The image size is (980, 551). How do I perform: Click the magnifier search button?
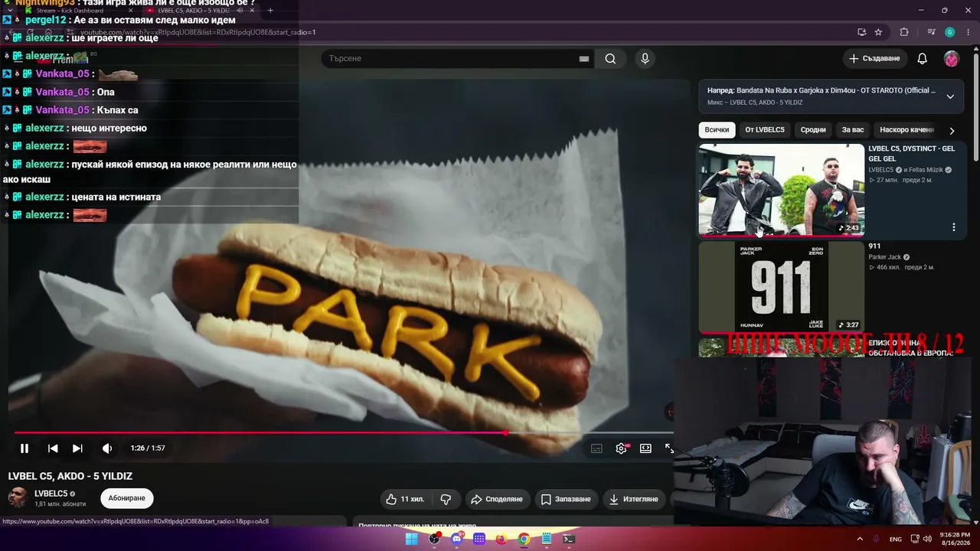coord(610,59)
